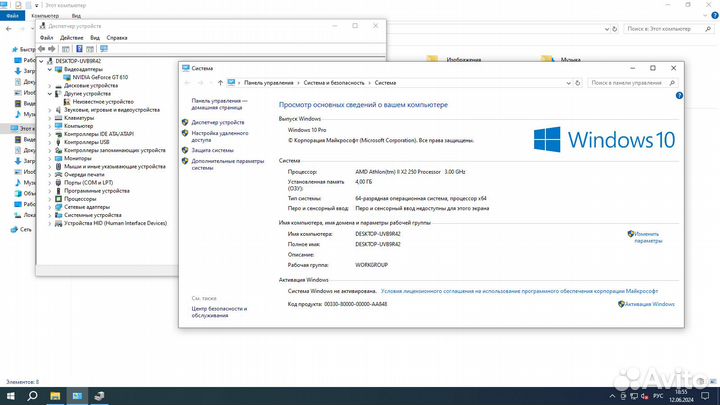Click Explorer Back arrow

(x=9, y=28)
